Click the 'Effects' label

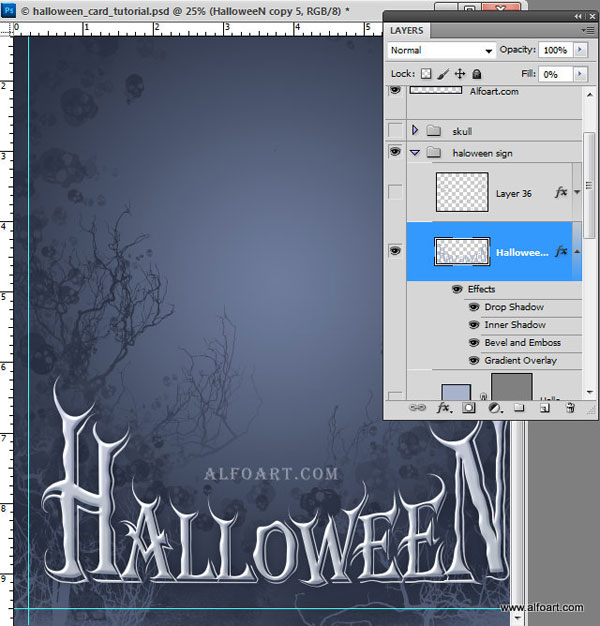(x=481, y=289)
